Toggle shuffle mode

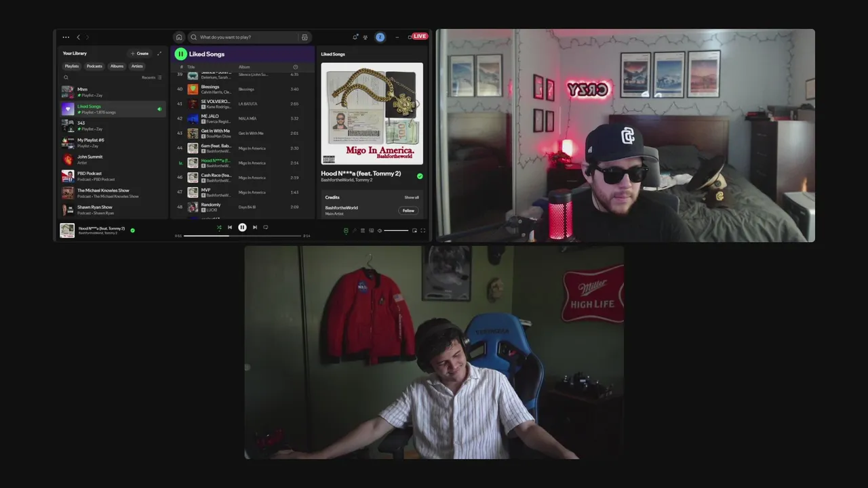pos(219,228)
